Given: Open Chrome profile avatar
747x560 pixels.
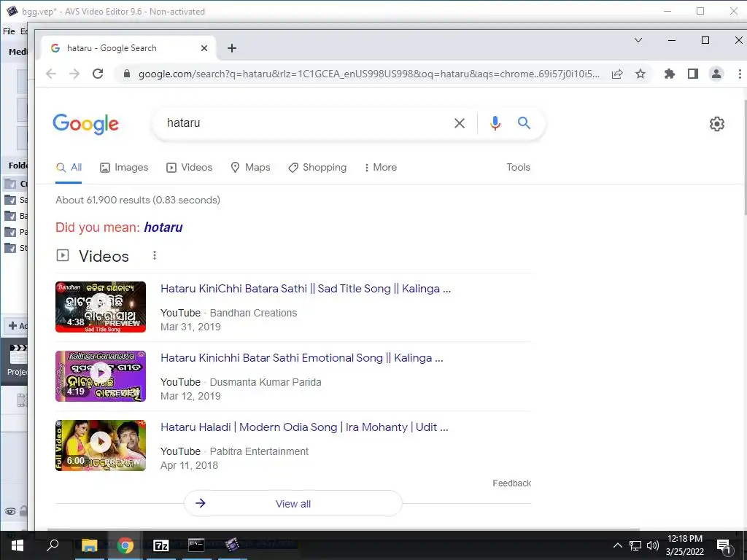Looking at the screenshot, I should pyautogui.click(x=716, y=74).
